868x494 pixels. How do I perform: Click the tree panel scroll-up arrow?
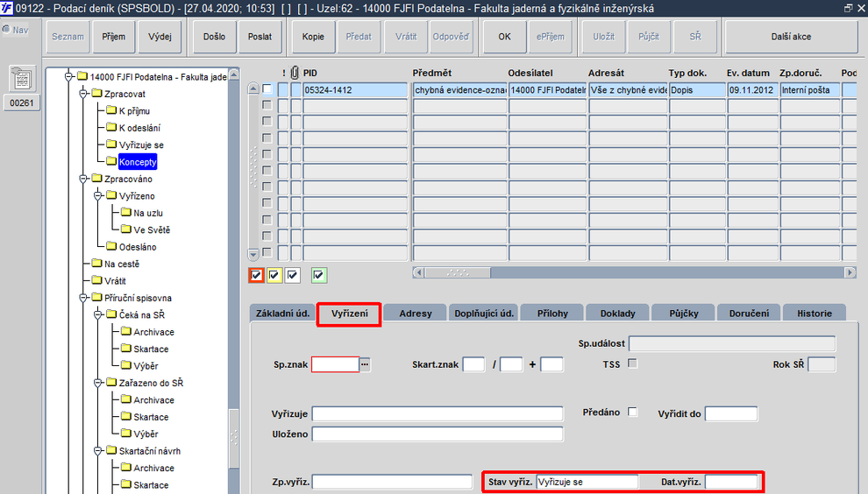233,74
